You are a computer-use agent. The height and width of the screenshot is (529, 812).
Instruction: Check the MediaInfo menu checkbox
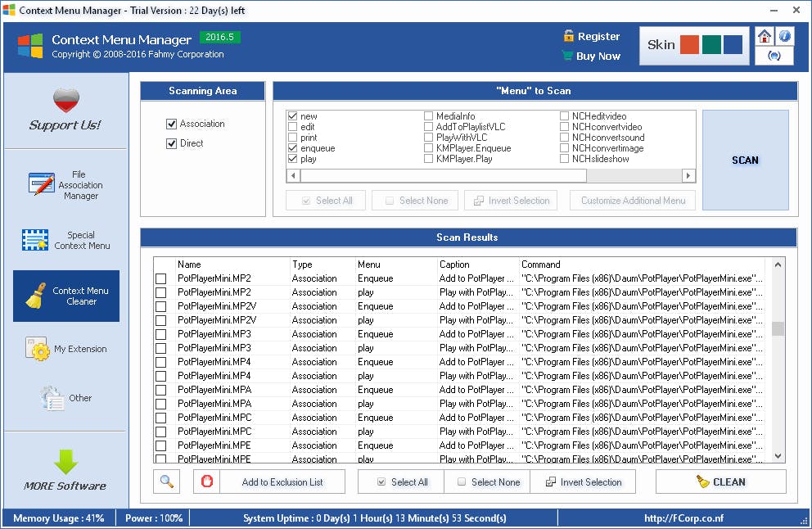coord(428,116)
